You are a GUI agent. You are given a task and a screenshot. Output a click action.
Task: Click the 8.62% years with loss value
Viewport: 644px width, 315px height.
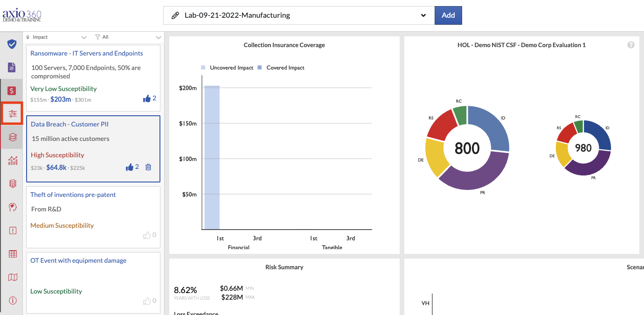point(186,290)
